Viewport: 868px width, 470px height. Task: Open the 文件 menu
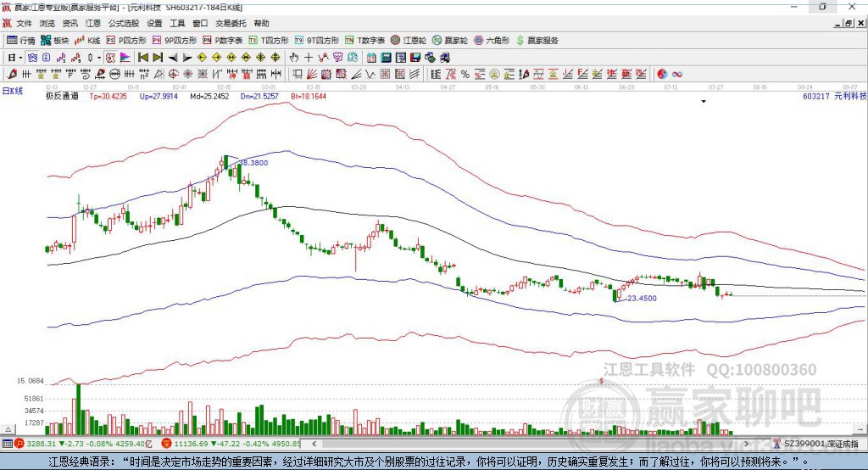[x=24, y=23]
